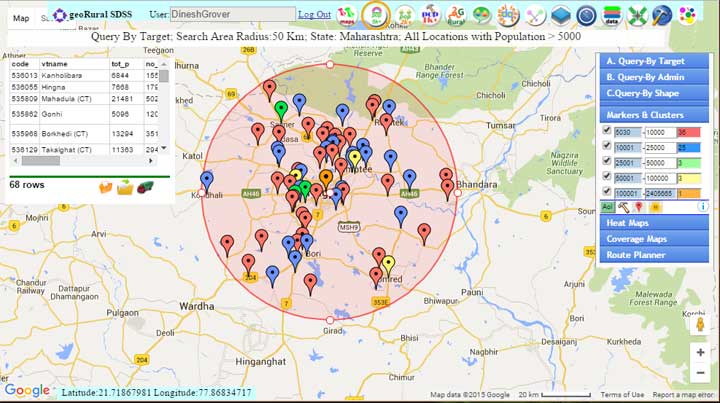Image resolution: width=720 pixels, height=403 pixels.
Task: Open the green converging arrows icon
Action: 637,16
